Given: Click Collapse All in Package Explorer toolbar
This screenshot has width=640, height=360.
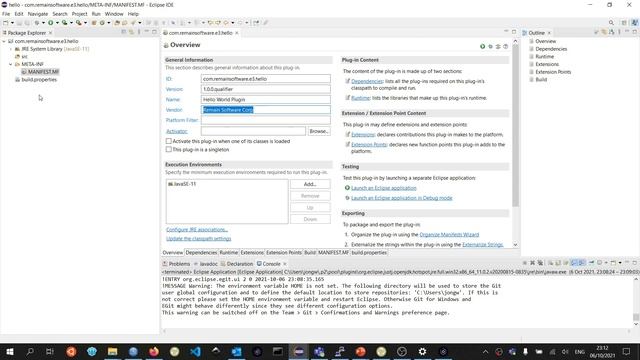Looking at the screenshot, I should pos(124,32).
